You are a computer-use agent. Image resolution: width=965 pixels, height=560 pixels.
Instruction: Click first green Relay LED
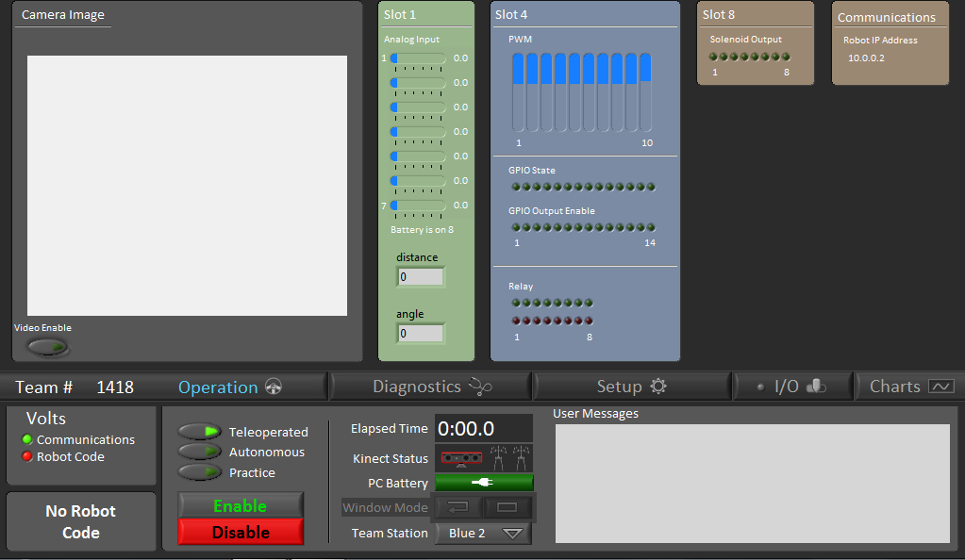coord(516,303)
